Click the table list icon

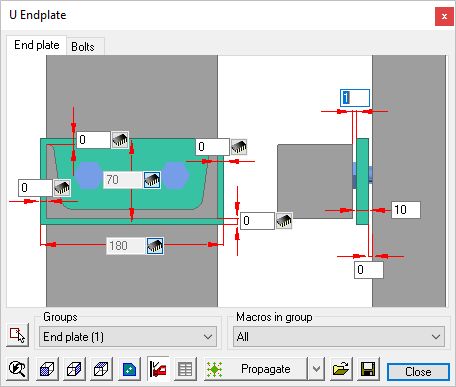(185, 369)
